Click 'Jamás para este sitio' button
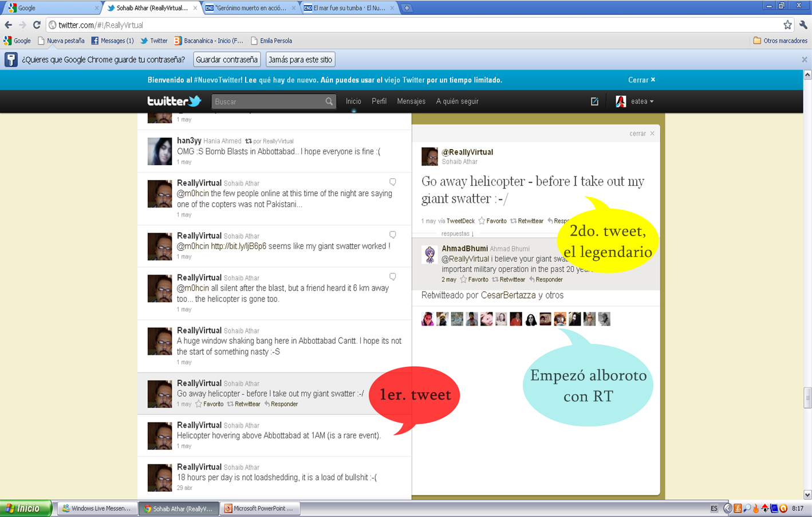 tap(300, 60)
